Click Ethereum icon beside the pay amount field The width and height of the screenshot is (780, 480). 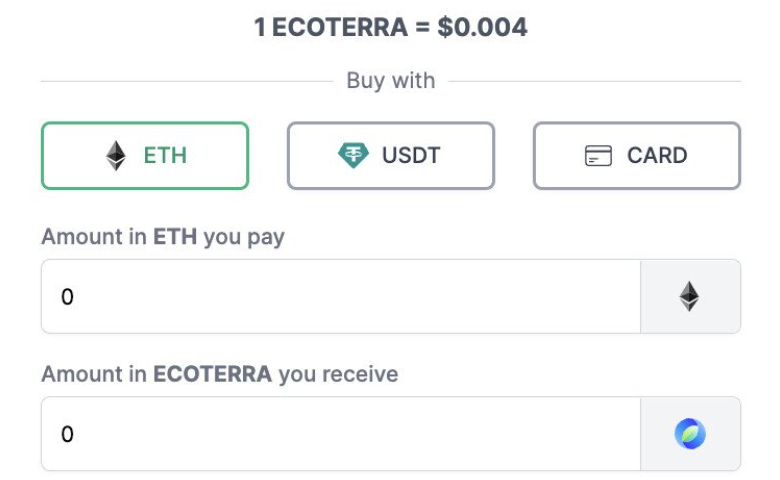(x=689, y=296)
